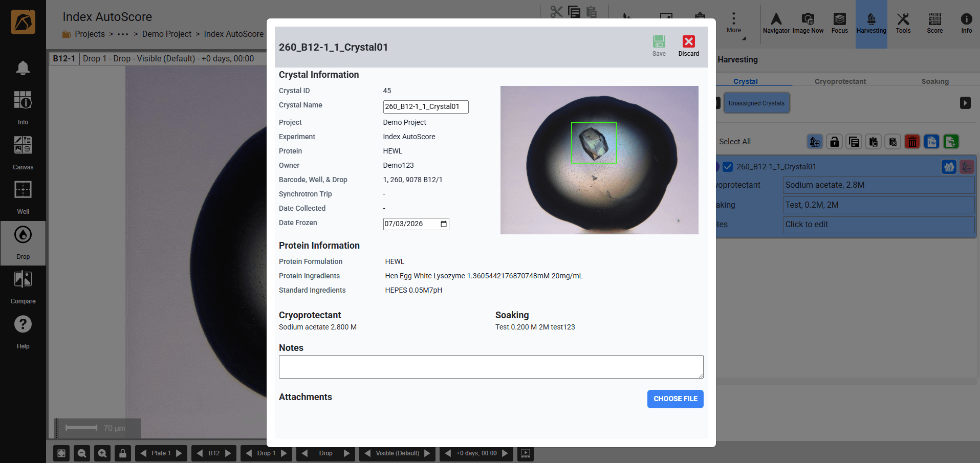
Task: Click fit-to-screen icon in bottom toolbar
Action: click(x=61, y=453)
